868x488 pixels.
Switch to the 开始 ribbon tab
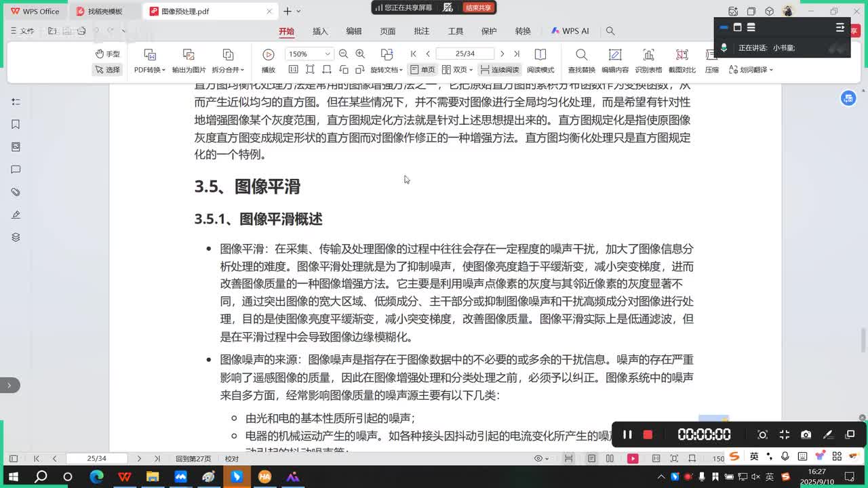pos(286,31)
